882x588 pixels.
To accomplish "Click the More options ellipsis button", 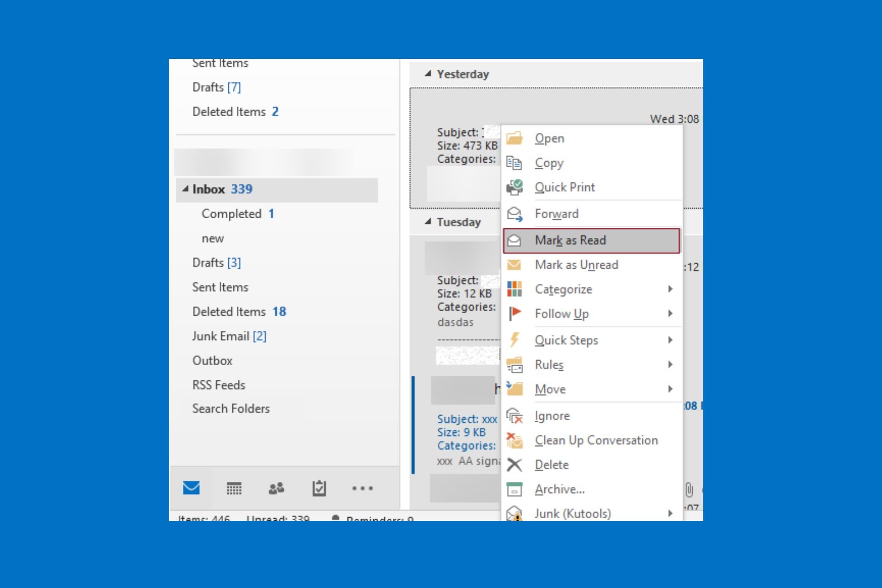I will 363,488.
